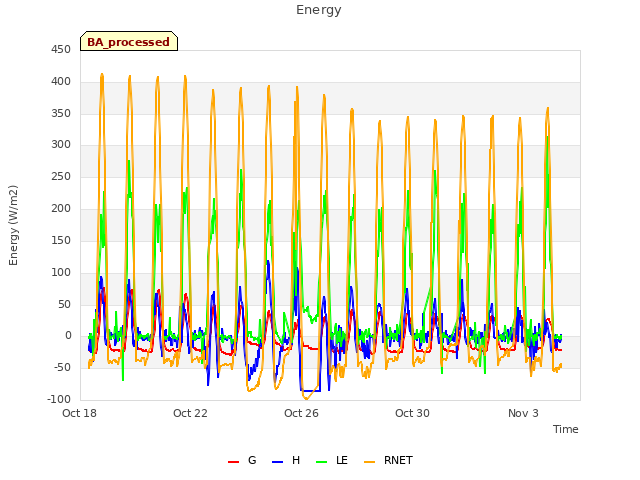
Task: Click the Oct 22 x-axis tick label
Action: click(x=190, y=413)
